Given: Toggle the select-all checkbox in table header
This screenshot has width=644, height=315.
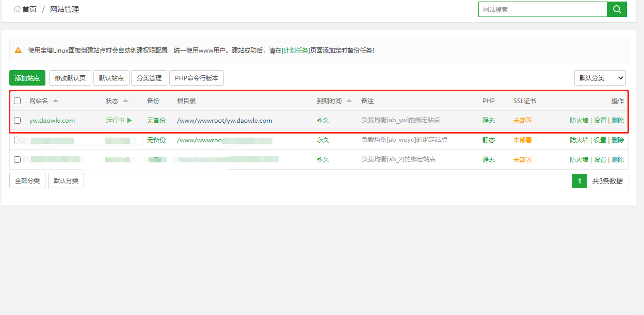Looking at the screenshot, I should 18,101.
